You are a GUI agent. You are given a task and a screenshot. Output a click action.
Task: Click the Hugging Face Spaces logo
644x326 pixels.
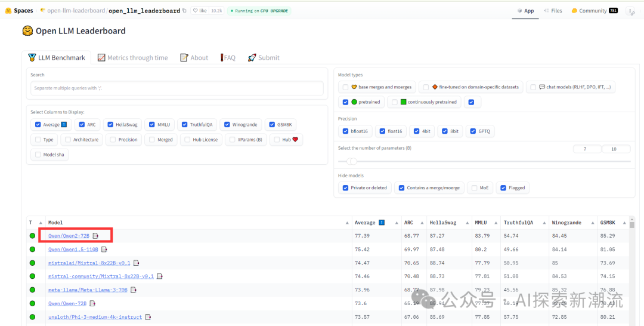8,11
